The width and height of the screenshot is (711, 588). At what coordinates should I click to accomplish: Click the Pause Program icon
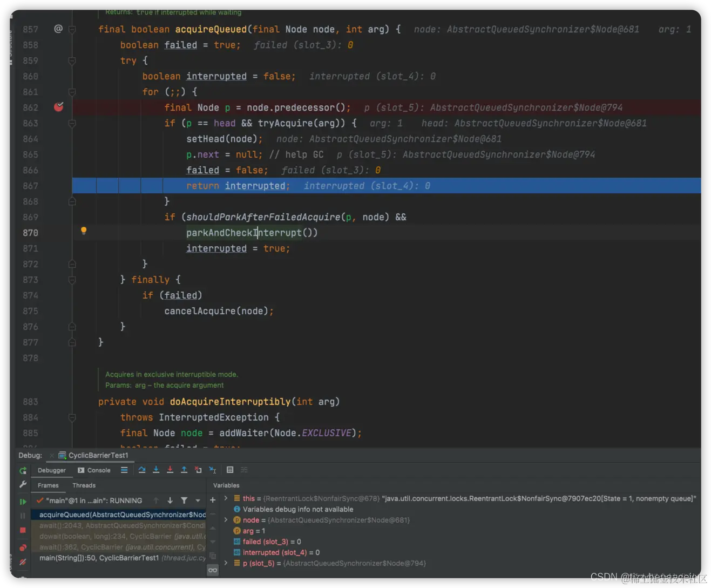pos(23,516)
